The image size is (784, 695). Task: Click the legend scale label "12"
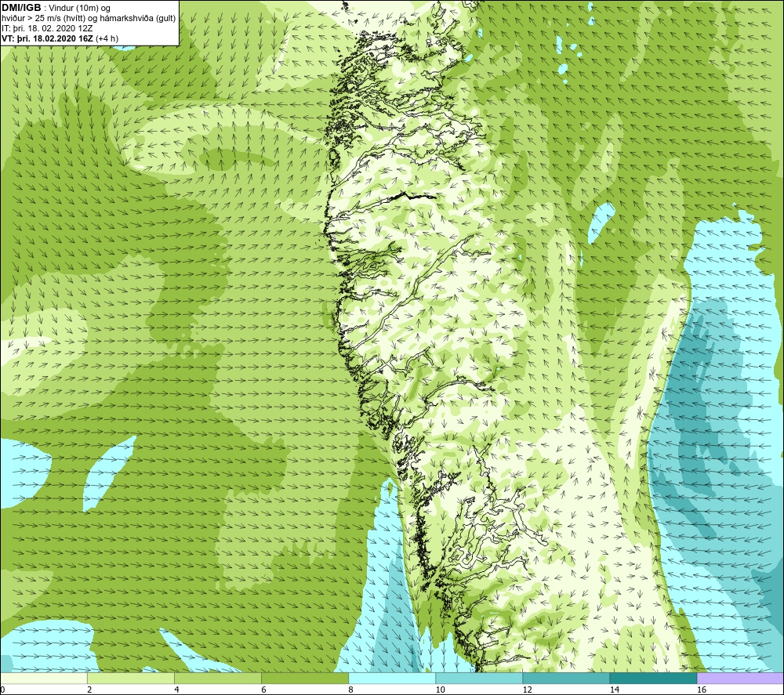[x=527, y=690]
